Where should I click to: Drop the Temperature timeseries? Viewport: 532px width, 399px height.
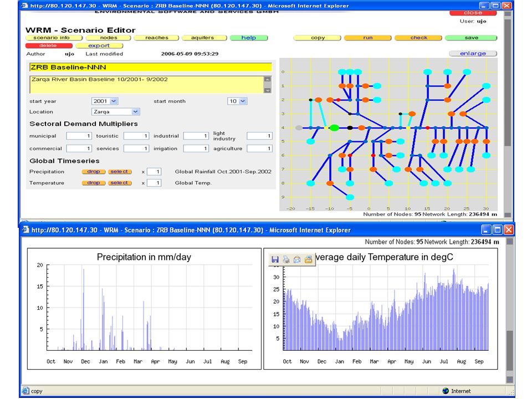click(93, 183)
